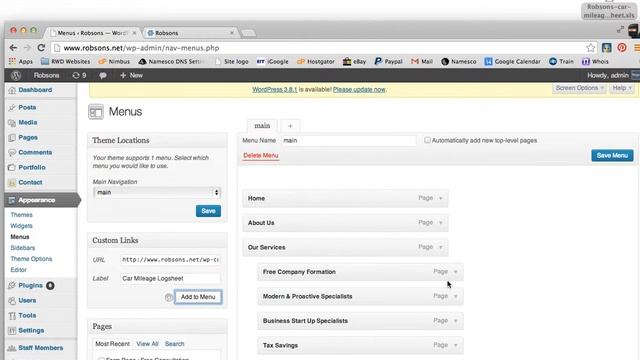Click the Dashboard sidebar icon
This screenshot has height=360, width=640.
(x=12, y=90)
